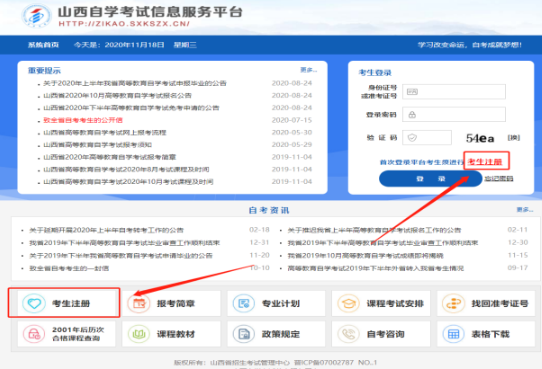
Task: Open the 2001年后历次合格课程查询 lock icon
Action: (34, 334)
